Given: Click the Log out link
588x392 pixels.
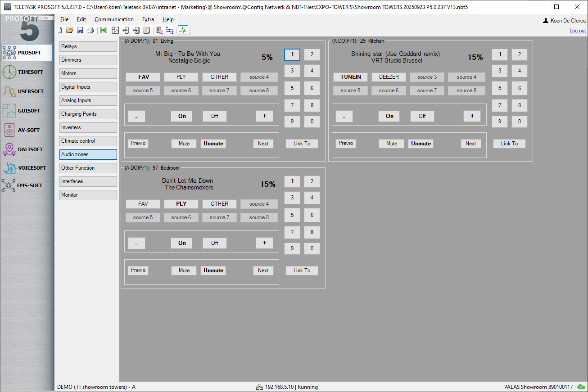Looking at the screenshot, I should tap(577, 31).
